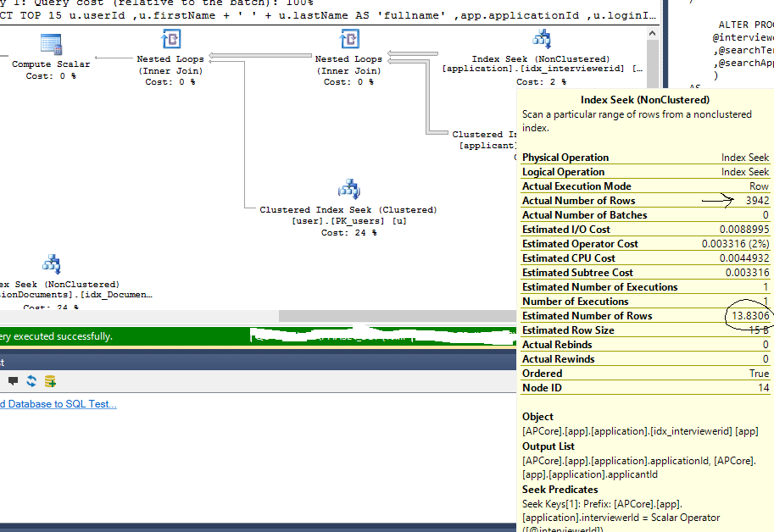The width and height of the screenshot is (774, 532).
Task: Click 'Estimated Number of Executions' tooltip row
Action: pyautogui.click(x=646, y=287)
